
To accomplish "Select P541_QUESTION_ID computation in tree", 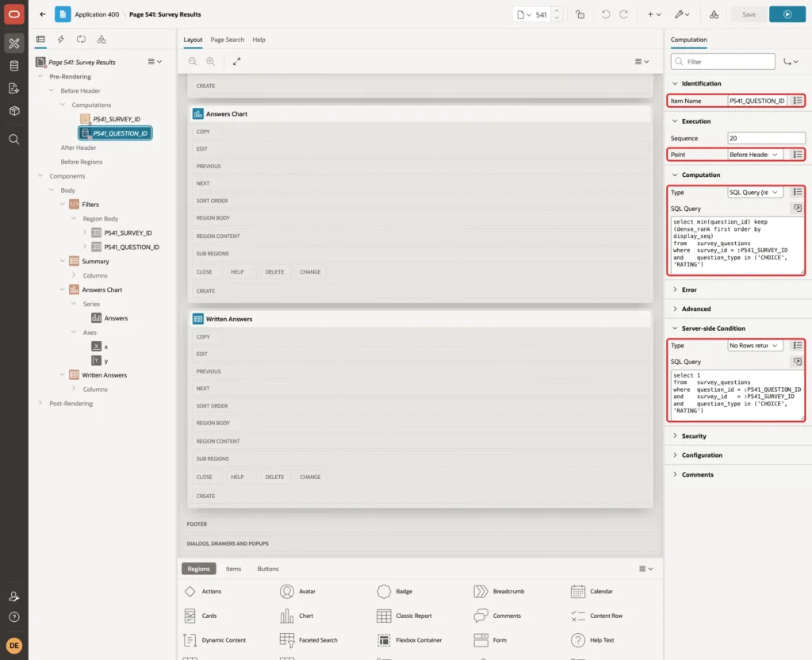I will (x=116, y=133).
